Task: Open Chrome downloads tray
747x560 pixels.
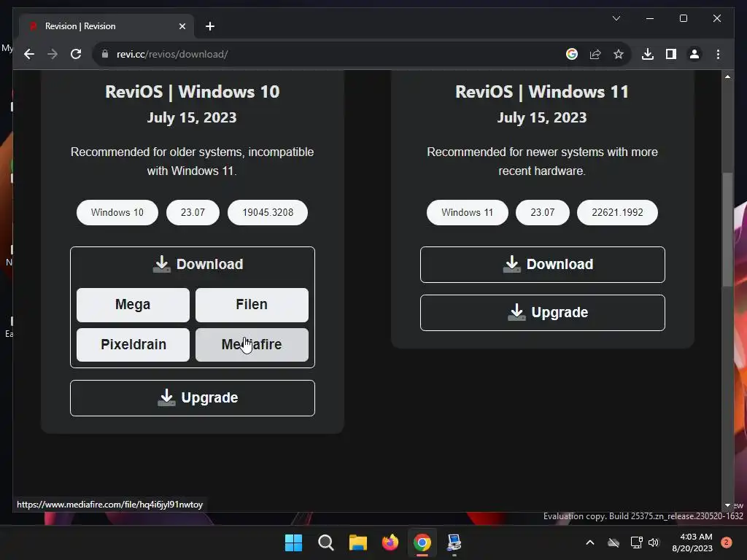Action: 648,54
